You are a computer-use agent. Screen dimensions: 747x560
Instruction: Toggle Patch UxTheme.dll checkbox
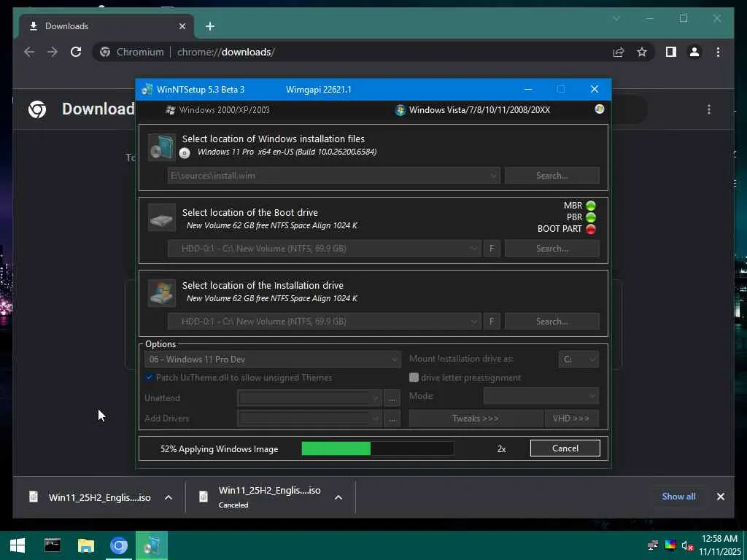(149, 378)
